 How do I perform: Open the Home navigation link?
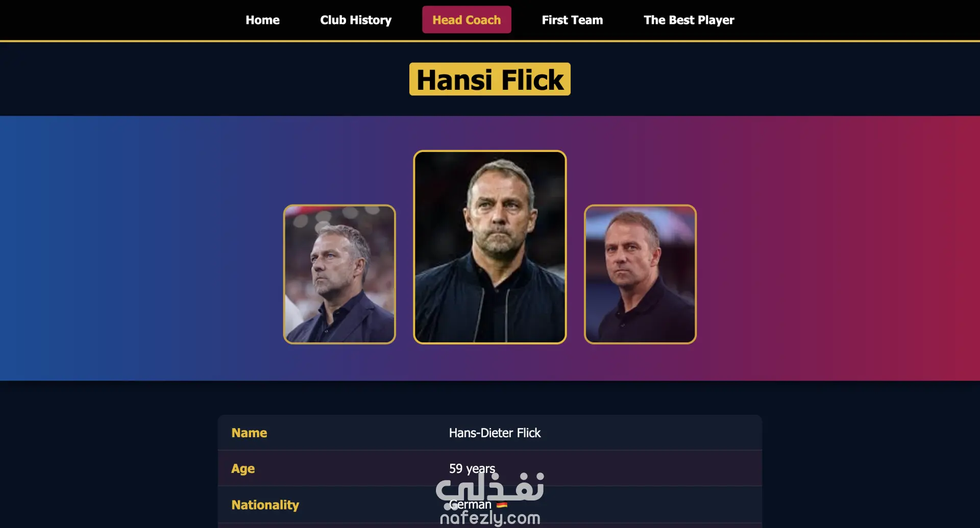pos(262,20)
